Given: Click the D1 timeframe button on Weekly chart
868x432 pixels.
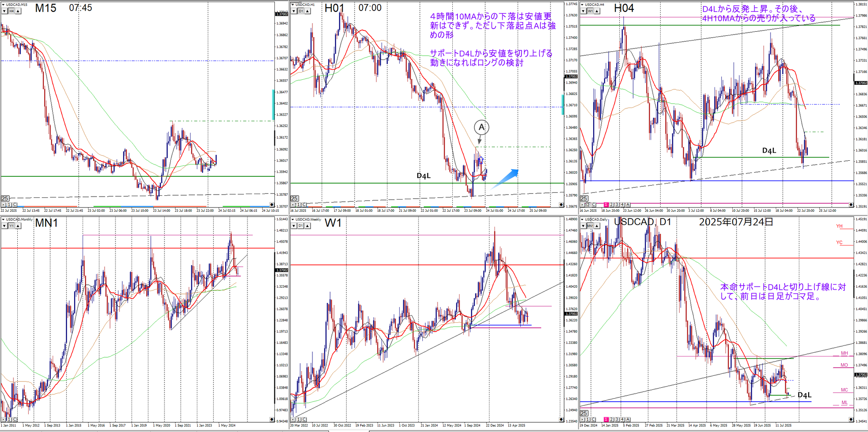Looking at the screenshot, I should pos(301,226).
